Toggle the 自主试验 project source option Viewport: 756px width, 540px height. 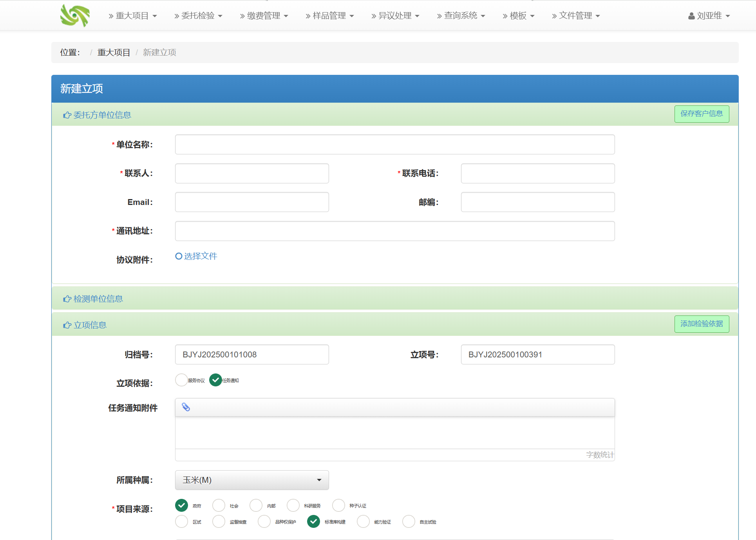(x=409, y=521)
